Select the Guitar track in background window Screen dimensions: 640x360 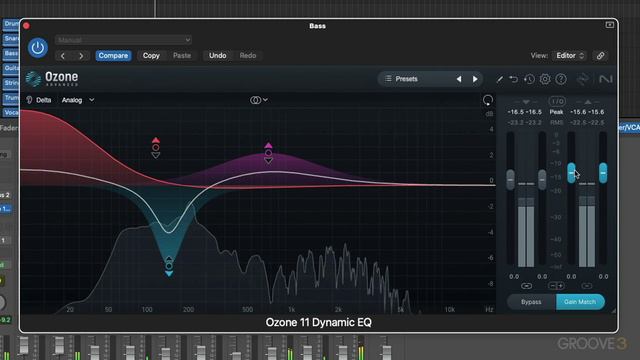(11, 68)
